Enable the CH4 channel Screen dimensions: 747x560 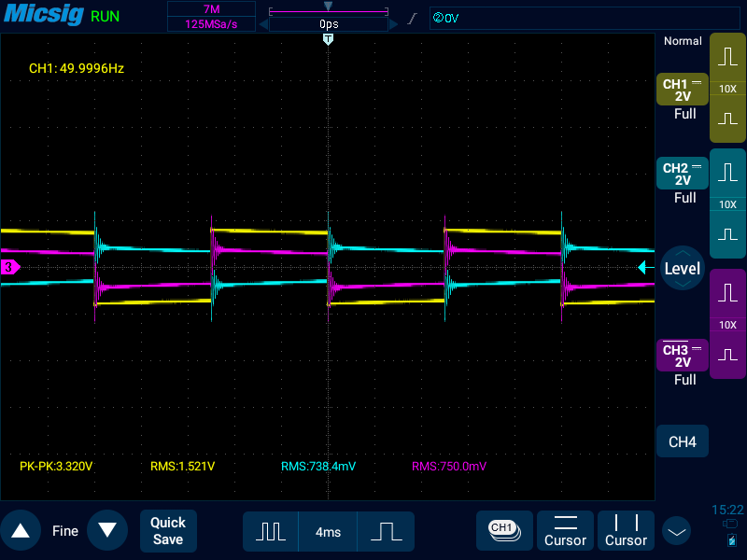click(x=683, y=442)
